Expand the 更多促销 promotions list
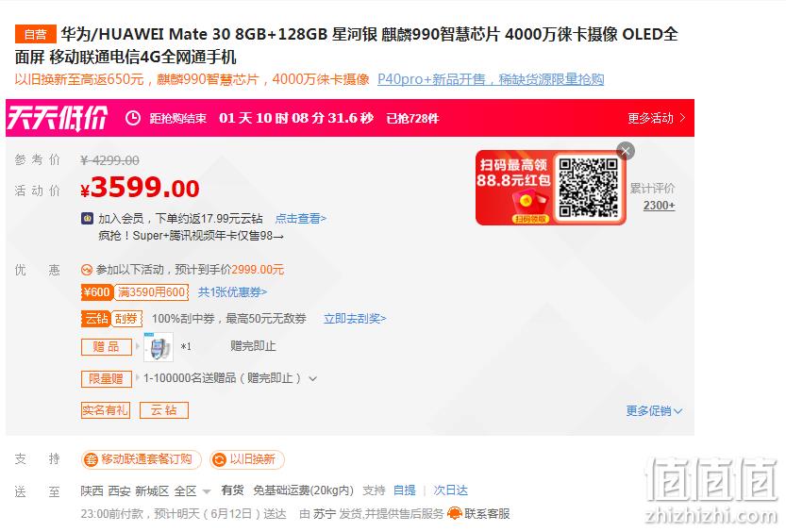 click(x=654, y=411)
